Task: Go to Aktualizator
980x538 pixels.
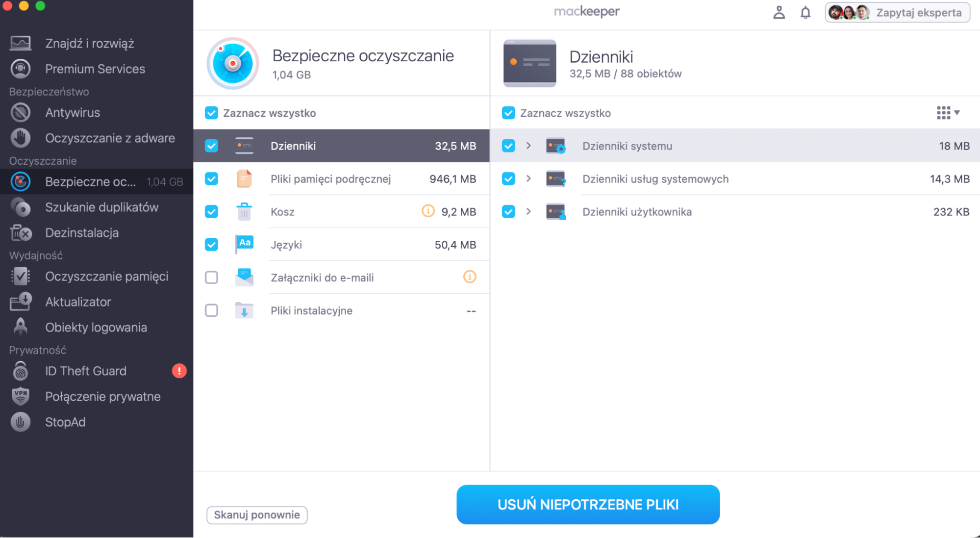Action: point(97,302)
